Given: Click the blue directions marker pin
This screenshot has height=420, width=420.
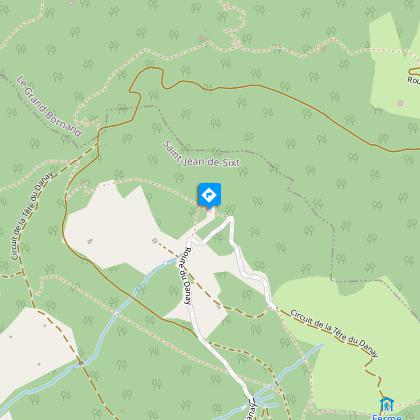Looking at the screenshot, I should pos(209,196).
